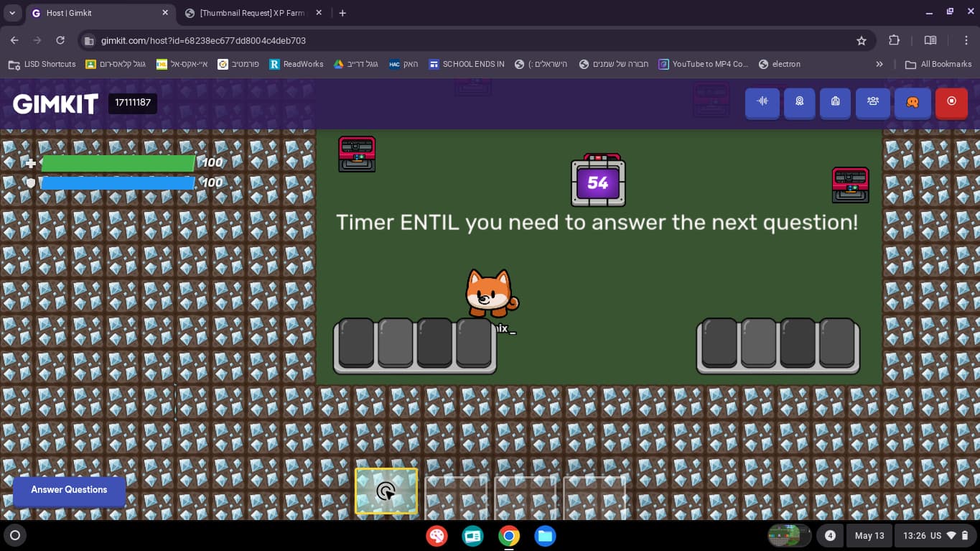Open the tab search chevron dropdown

[x=11, y=12]
